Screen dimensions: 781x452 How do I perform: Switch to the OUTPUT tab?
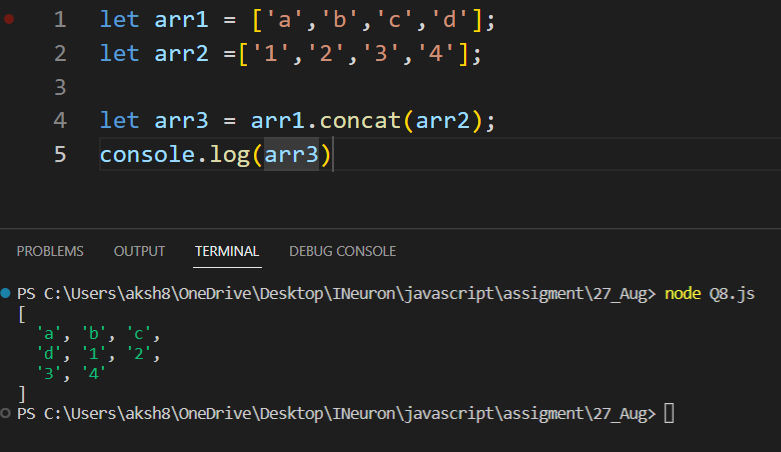click(139, 251)
